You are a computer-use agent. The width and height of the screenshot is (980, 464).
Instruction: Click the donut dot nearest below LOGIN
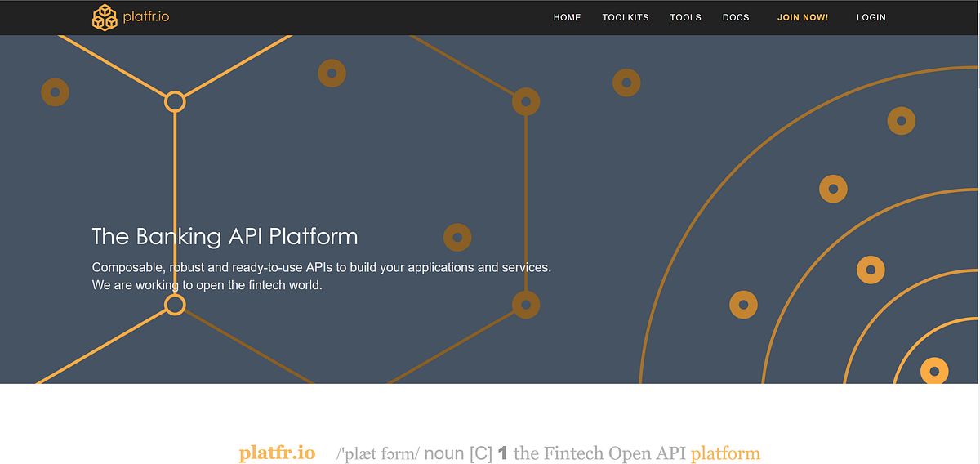click(901, 121)
